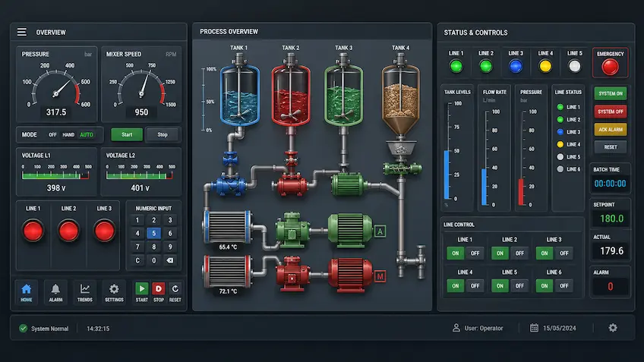This screenshot has height=362, width=644.
Task: Click the Pressure gauge reading 317.5
Action: pyautogui.click(x=56, y=112)
